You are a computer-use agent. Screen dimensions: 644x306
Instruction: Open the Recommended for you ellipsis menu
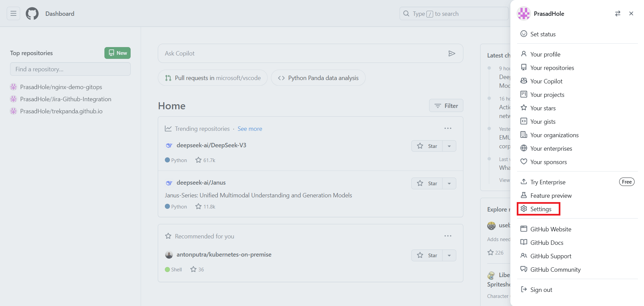point(448,236)
